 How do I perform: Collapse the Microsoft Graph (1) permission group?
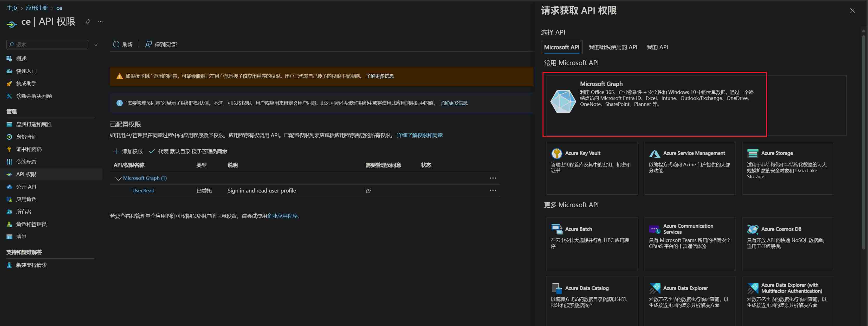pyautogui.click(x=118, y=178)
